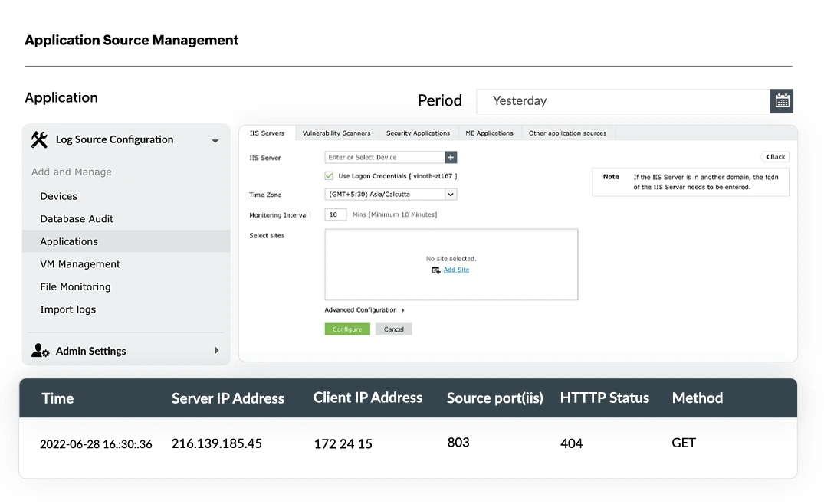Screen dimensions: 824x504
Task: Open the calendar picker next to Yesterday
Action: [781, 100]
